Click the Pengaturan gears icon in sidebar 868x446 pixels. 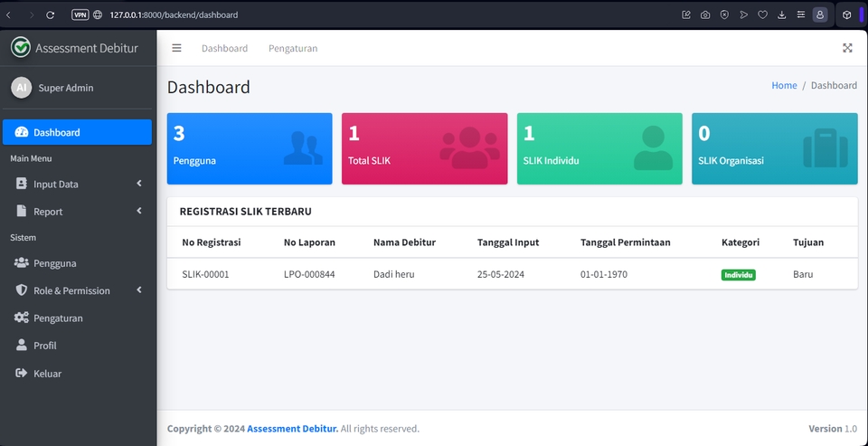[22, 318]
